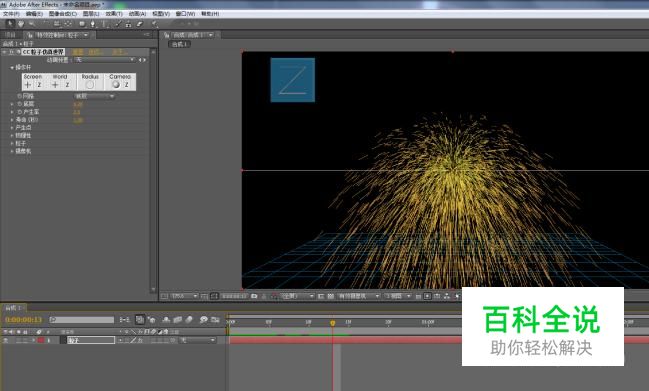649x391 pixels.
Task: Switch to the 项目 panel tab
Action: (x=10, y=35)
